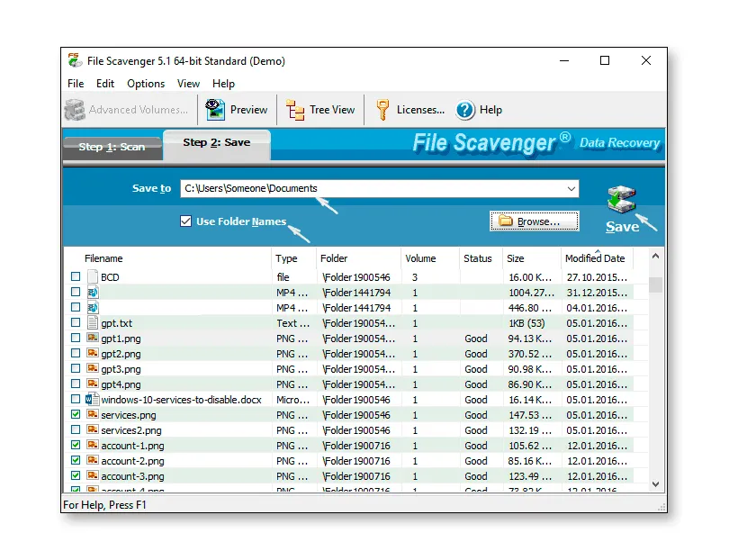Click the Advanced Volumes toolbar icon

click(75, 110)
